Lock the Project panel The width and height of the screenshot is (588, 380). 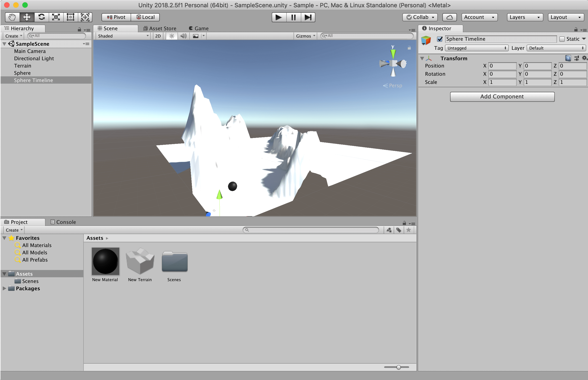click(404, 223)
